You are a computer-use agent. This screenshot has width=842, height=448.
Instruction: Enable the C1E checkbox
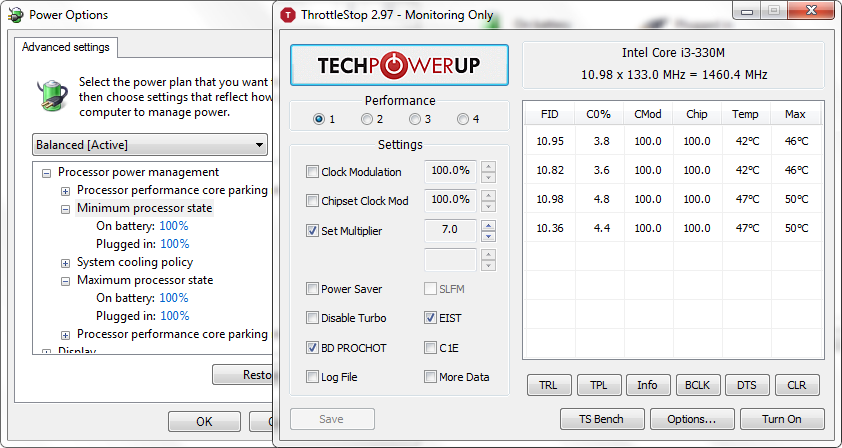tap(430, 348)
